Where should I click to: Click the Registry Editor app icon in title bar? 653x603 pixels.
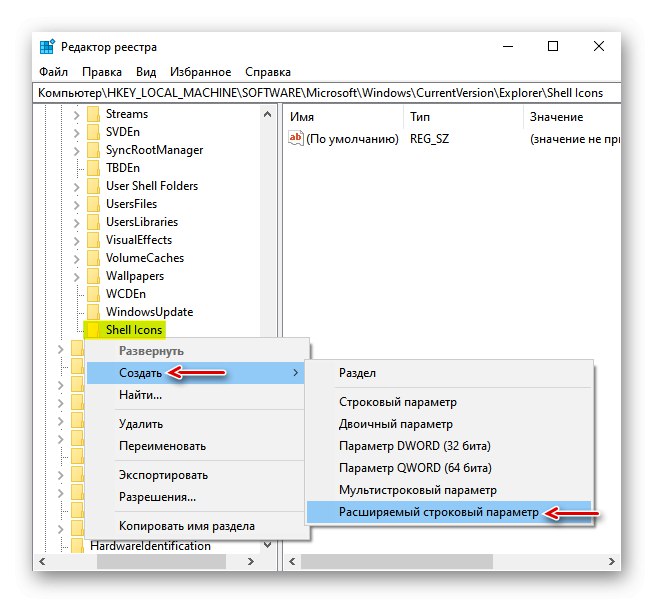pos(47,47)
